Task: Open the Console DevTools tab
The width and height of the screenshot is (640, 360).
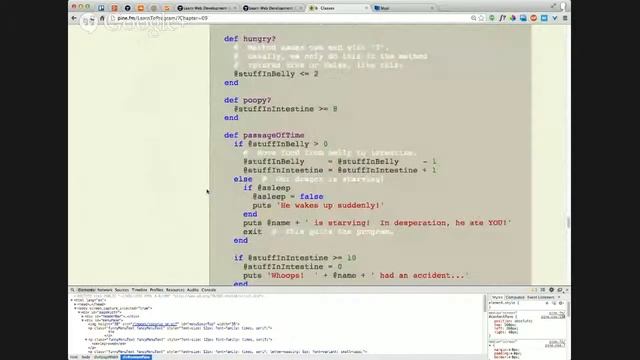Action: pos(209,290)
